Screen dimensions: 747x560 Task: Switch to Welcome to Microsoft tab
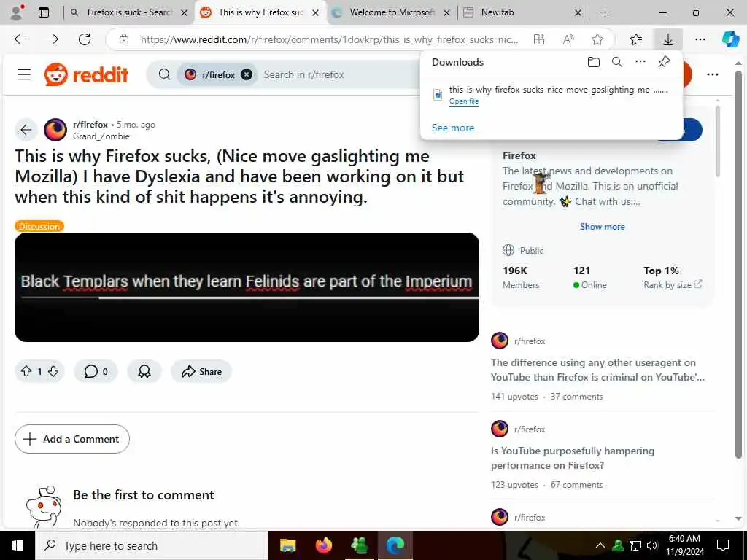(392, 12)
